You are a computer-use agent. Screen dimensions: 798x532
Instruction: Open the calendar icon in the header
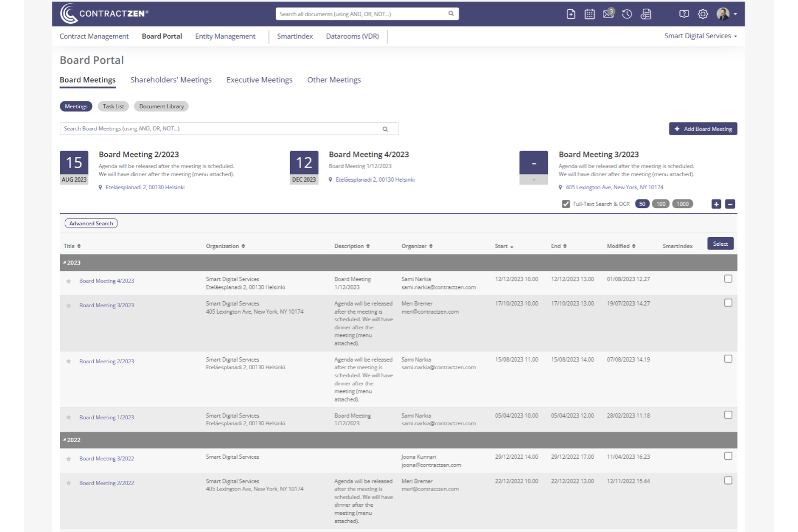point(589,15)
